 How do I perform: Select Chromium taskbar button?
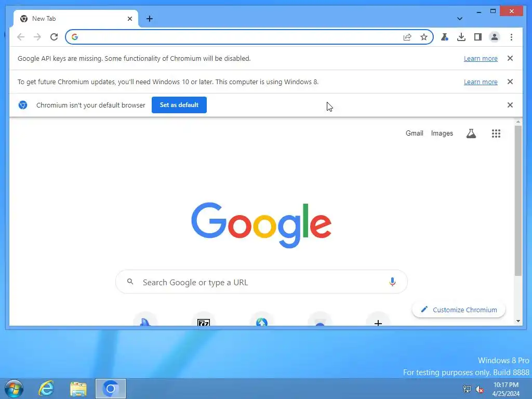pyautogui.click(x=111, y=389)
